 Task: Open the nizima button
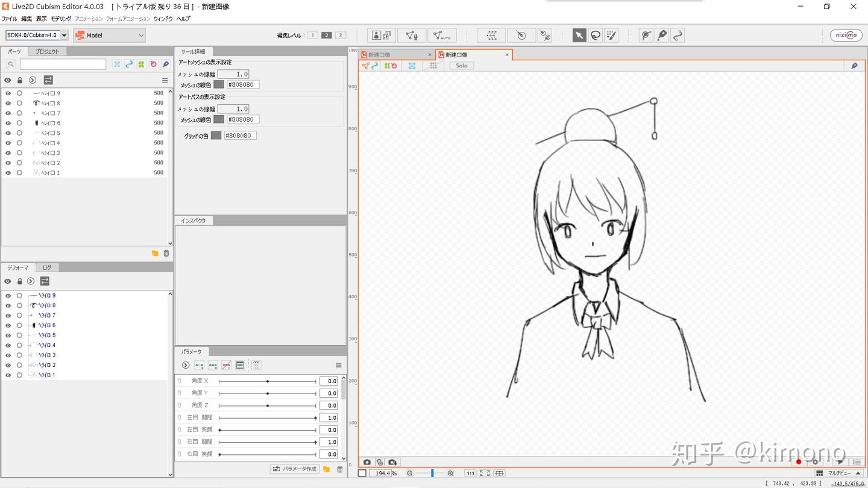tap(846, 36)
